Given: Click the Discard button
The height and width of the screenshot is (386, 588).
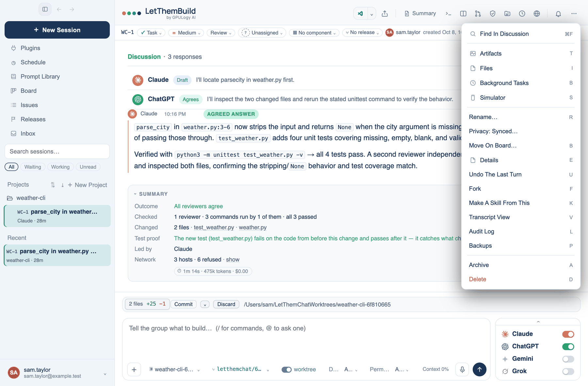Looking at the screenshot, I should pos(226,304).
